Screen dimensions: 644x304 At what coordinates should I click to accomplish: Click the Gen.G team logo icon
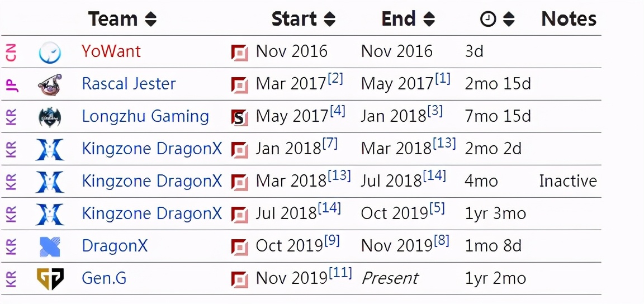pyautogui.click(x=50, y=279)
